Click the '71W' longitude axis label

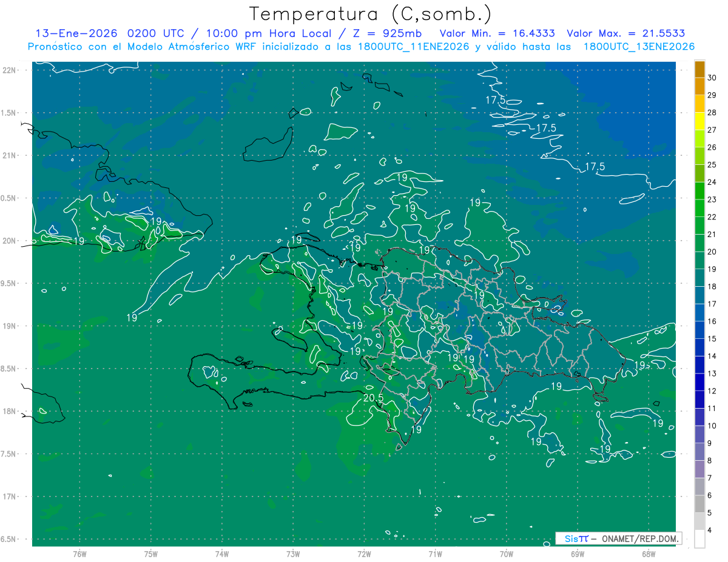pyautogui.click(x=435, y=554)
